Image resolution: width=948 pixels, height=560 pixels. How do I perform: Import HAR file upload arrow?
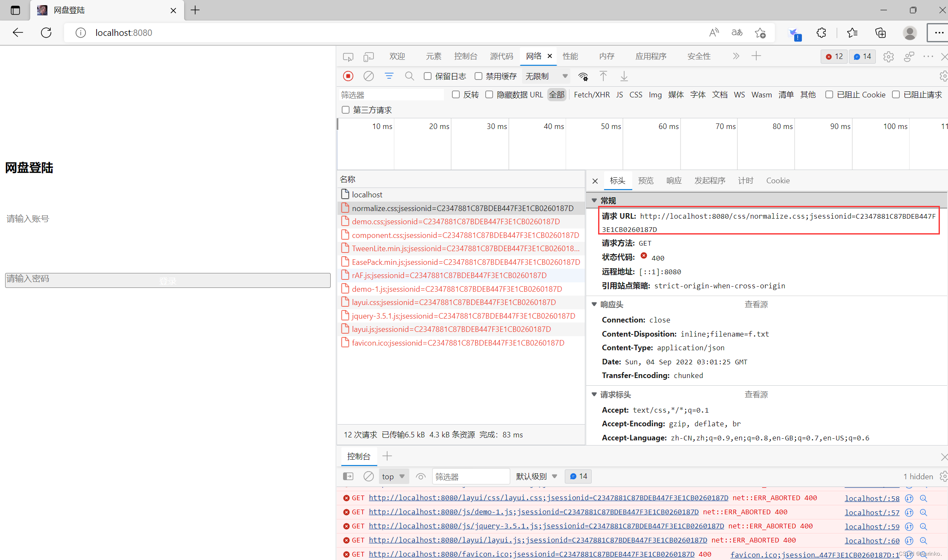click(603, 76)
